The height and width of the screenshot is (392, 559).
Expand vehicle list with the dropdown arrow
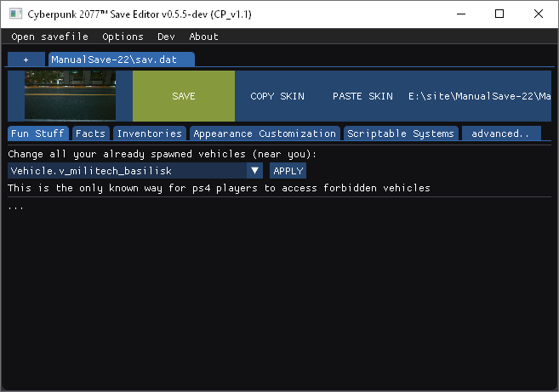pos(254,171)
